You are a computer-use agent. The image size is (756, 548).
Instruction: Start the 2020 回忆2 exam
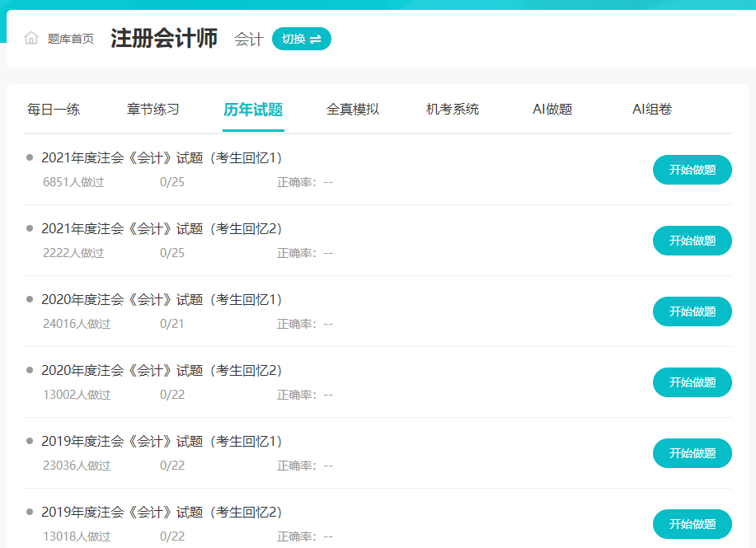click(x=692, y=382)
